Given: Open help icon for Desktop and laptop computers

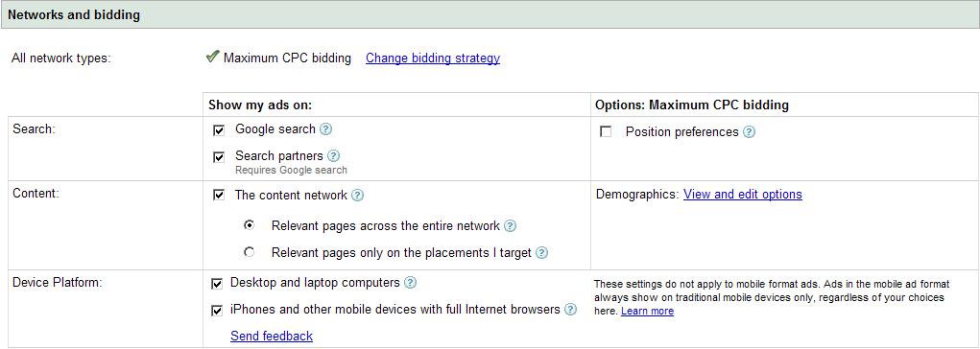Looking at the screenshot, I should (x=410, y=283).
